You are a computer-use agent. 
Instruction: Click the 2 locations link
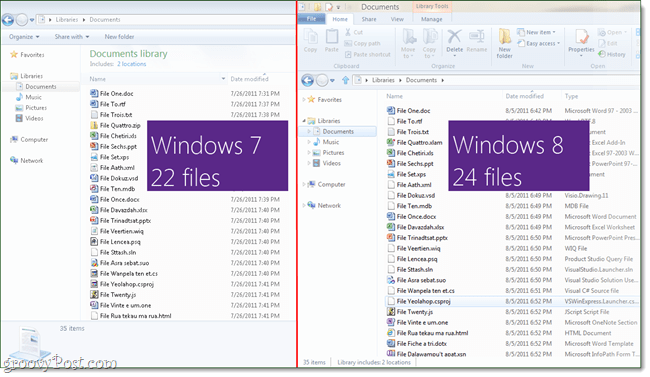point(131,64)
